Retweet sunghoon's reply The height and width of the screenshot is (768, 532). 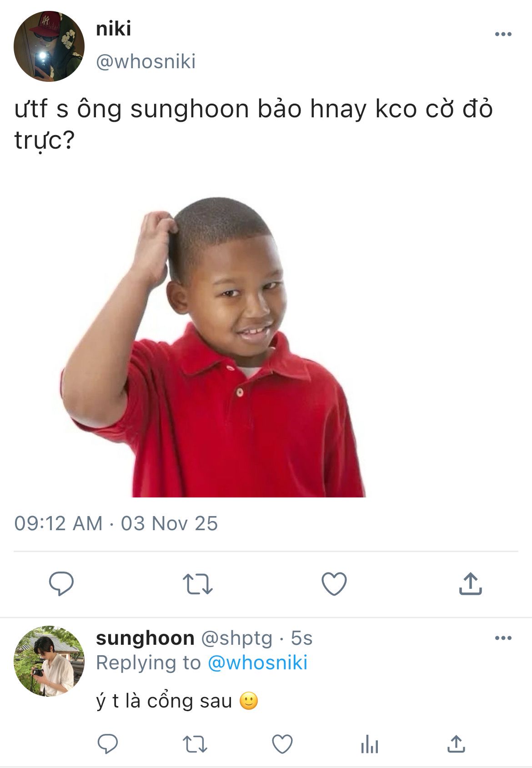[195, 745]
